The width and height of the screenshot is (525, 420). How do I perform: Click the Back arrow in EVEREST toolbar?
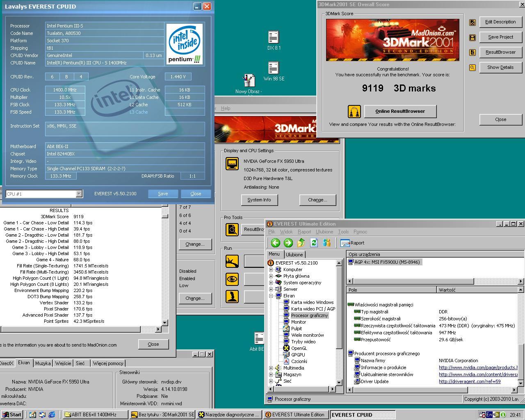(x=275, y=242)
